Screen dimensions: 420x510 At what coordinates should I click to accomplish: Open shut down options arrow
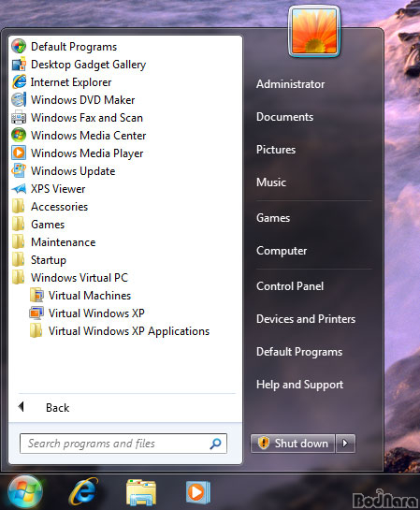pos(345,444)
